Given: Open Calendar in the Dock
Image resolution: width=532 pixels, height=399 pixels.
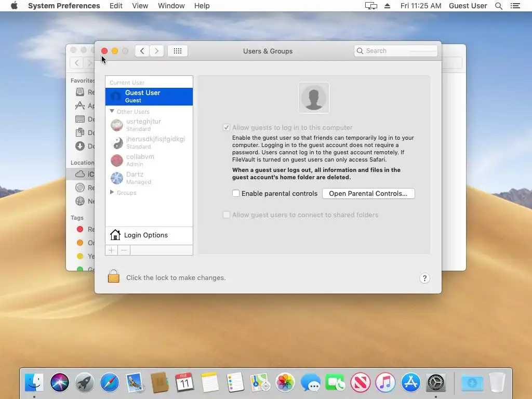Looking at the screenshot, I should [x=184, y=382].
